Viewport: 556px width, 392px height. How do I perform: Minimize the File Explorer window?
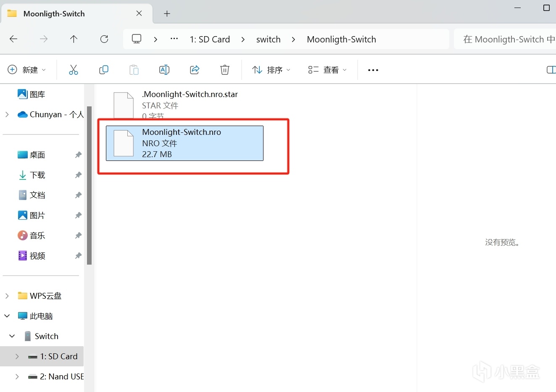pyautogui.click(x=518, y=8)
